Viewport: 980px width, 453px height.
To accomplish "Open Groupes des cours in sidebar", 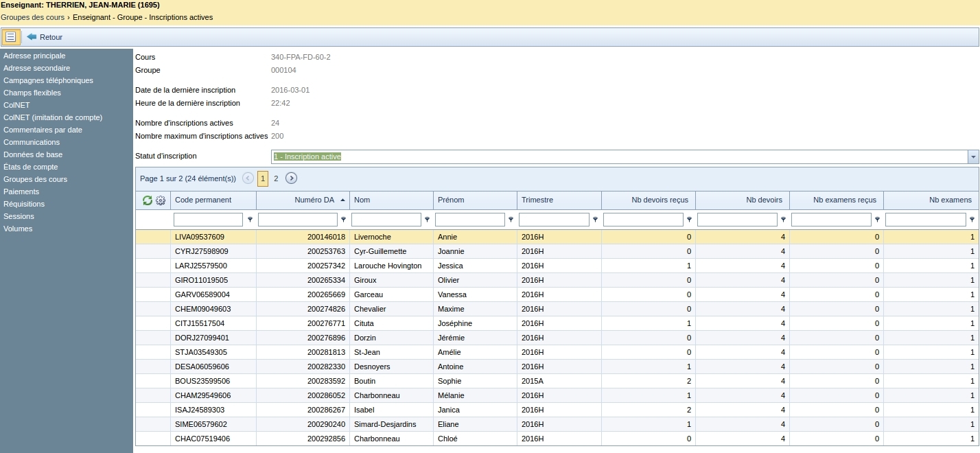I will tap(35, 179).
